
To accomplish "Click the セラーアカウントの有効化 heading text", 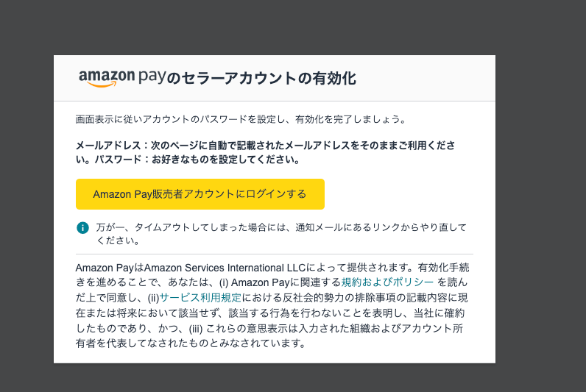I will pyautogui.click(x=262, y=79).
